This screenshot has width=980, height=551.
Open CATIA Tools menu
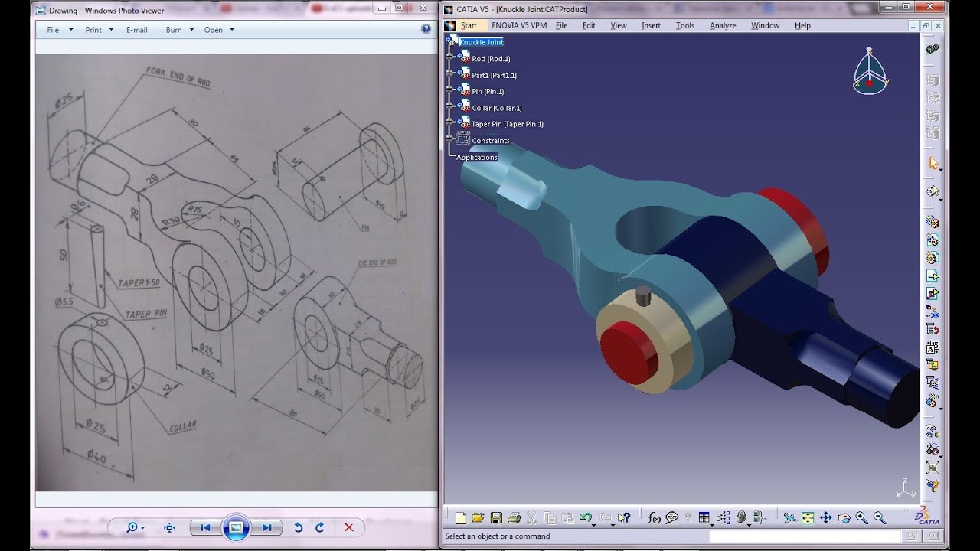685,25
